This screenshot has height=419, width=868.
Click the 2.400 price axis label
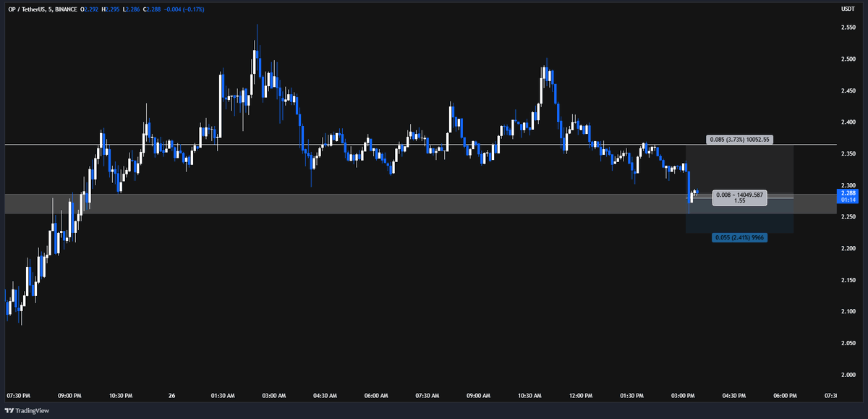click(x=848, y=122)
